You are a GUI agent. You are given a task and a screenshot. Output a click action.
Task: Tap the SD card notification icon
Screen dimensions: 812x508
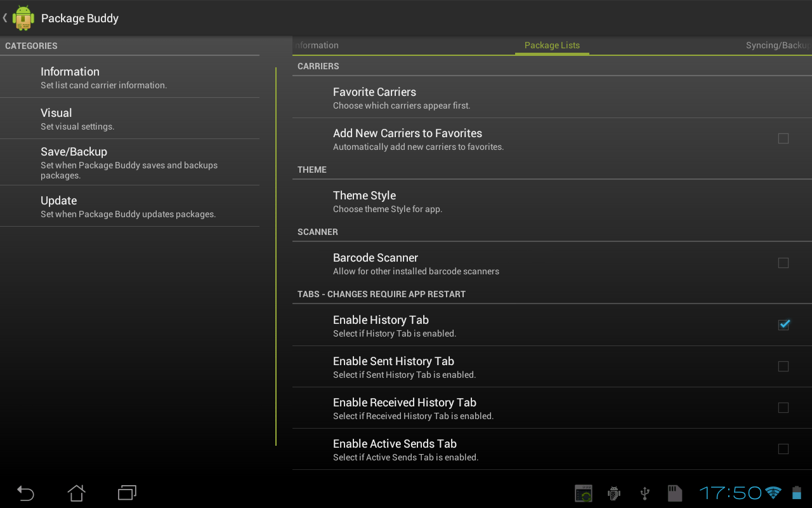pyautogui.click(x=674, y=493)
